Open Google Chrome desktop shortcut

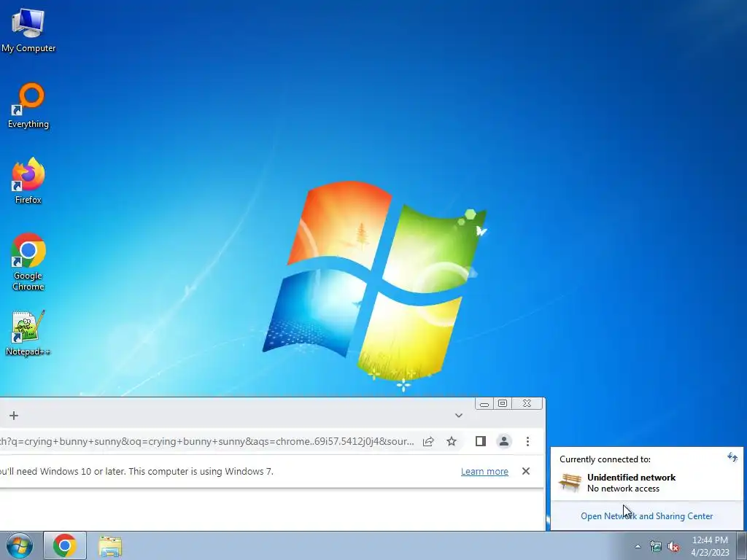28,262
